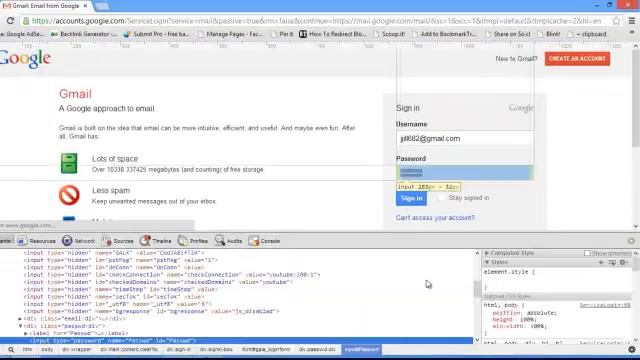
Task: Open the Submit Pro bookmark
Action: point(157,34)
